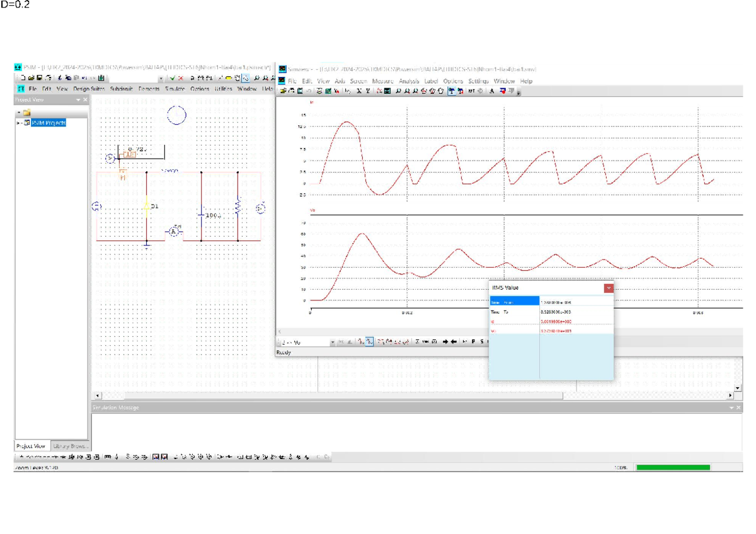Select the ammeter A symbol in the schematic
This screenshot has height=534, width=756.
[174, 232]
